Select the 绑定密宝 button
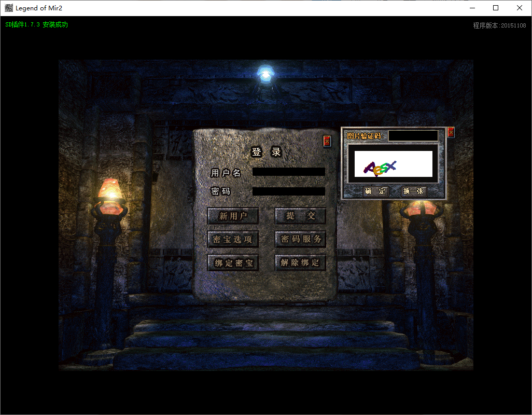The width and height of the screenshot is (532, 415). click(x=233, y=262)
